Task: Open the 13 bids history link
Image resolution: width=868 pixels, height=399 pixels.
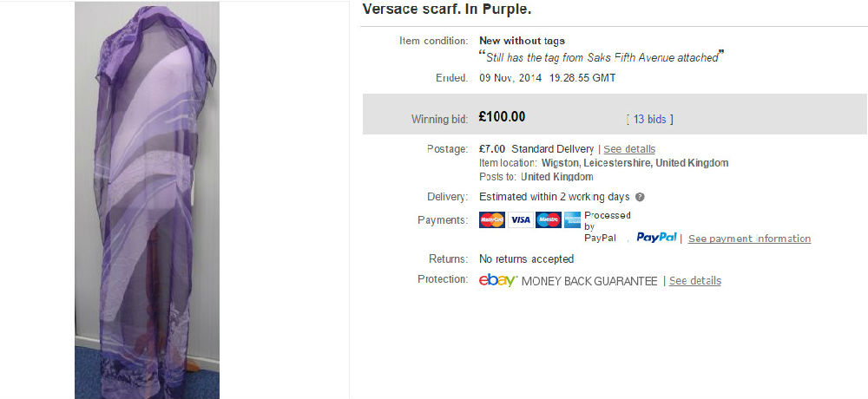Action: point(650,119)
